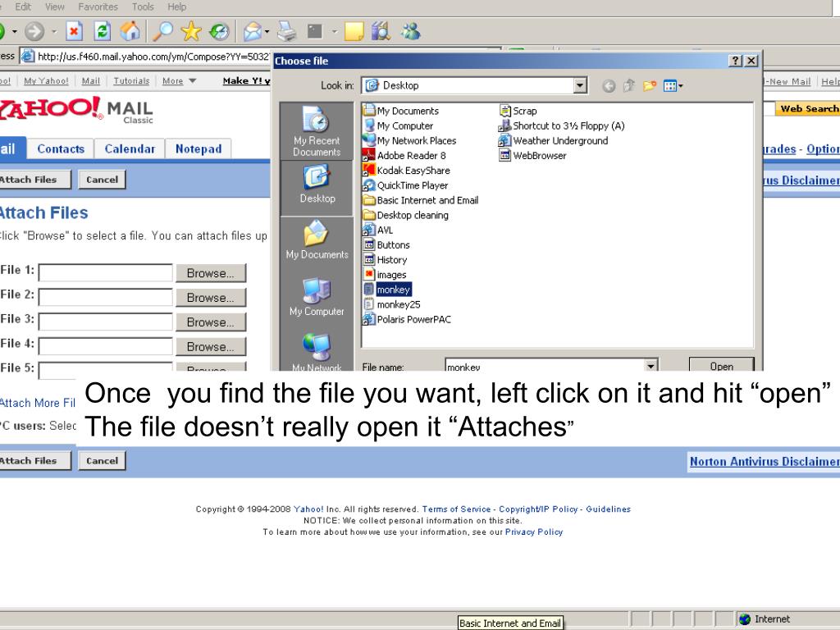The height and width of the screenshot is (630, 840).
Task: Select the images file
Action: [x=386, y=275]
